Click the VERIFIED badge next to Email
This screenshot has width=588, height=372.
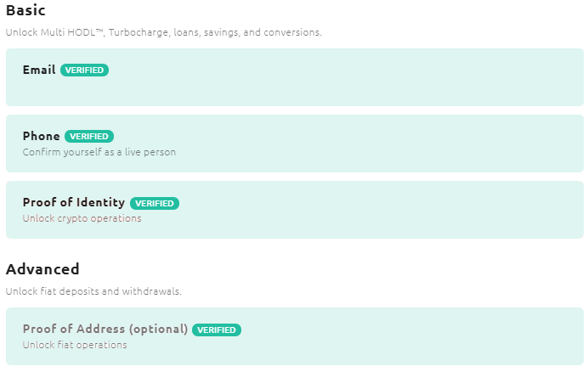click(x=84, y=70)
